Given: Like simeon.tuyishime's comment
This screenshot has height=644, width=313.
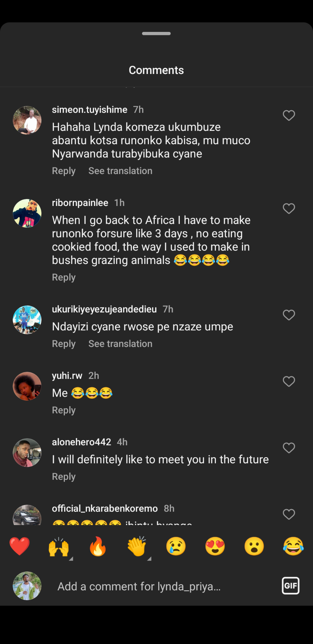Looking at the screenshot, I should point(289,116).
